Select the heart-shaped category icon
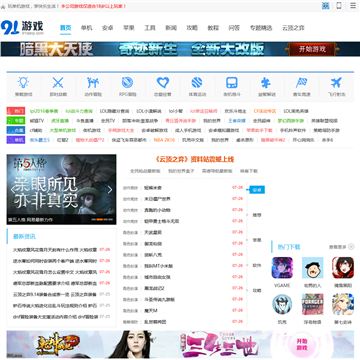The image size is (360, 360). [x=163, y=82]
